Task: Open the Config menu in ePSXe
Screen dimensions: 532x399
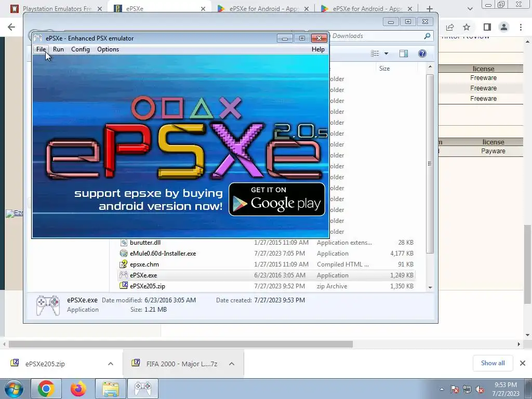Action: tap(81, 49)
